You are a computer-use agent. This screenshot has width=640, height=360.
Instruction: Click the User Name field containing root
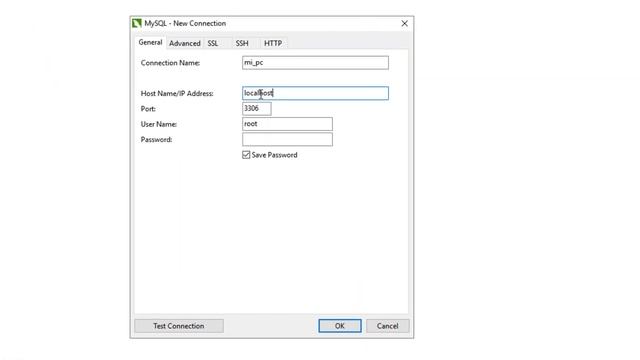pyautogui.click(x=287, y=124)
